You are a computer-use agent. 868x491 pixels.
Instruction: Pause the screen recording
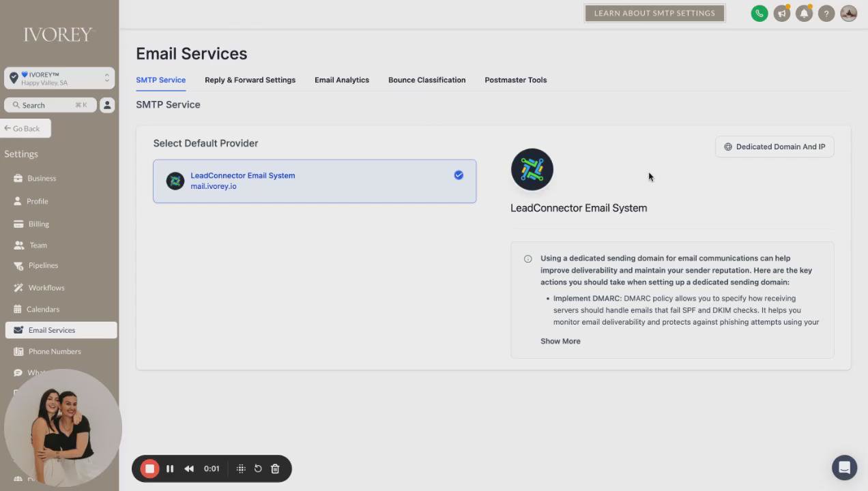170,468
